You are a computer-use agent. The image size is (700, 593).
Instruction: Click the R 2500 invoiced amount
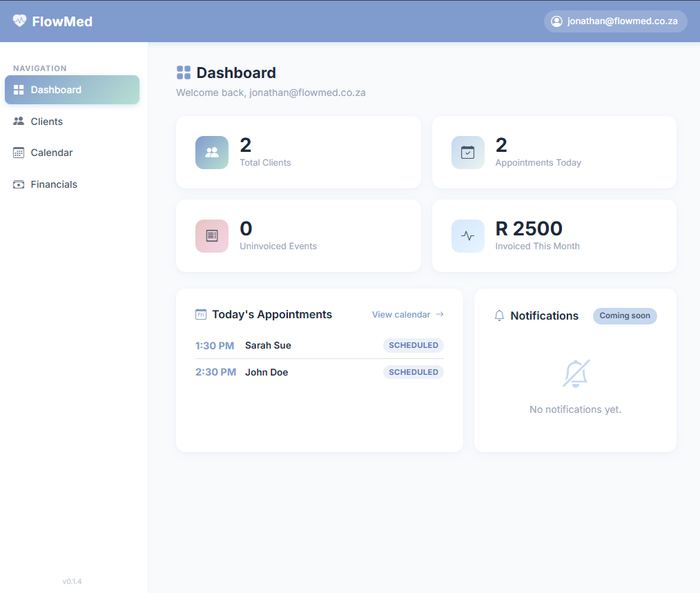tap(529, 229)
